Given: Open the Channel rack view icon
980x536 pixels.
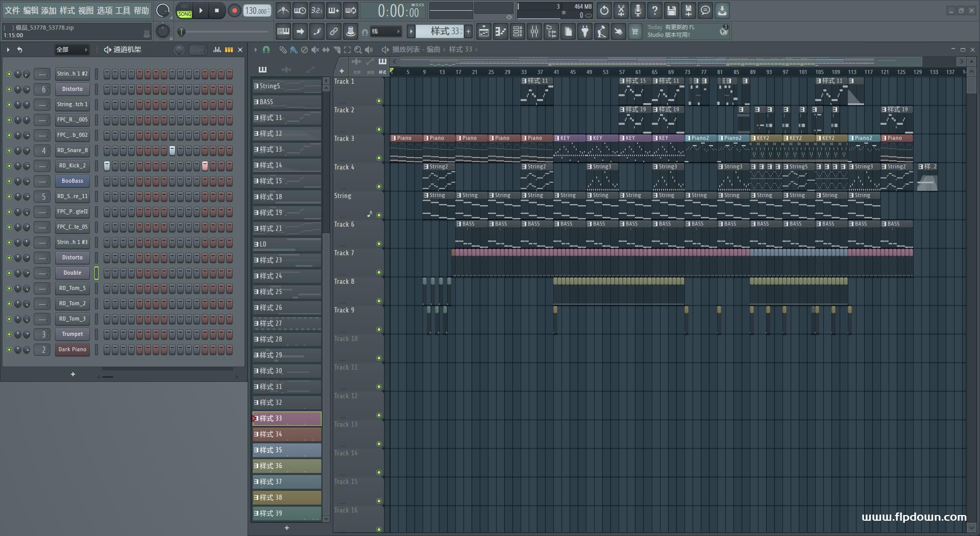Looking at the screenshot, I should [518, 32].
